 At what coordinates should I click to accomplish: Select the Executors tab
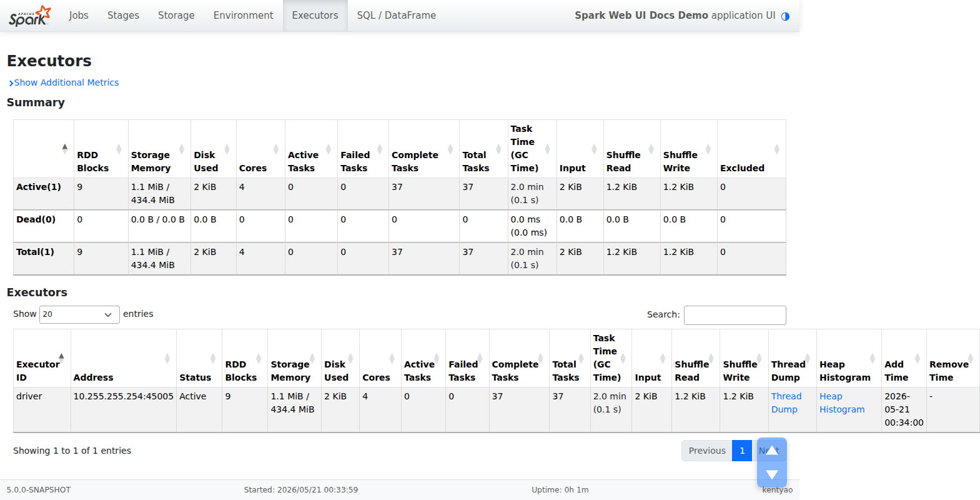click(x=315, y=16)
